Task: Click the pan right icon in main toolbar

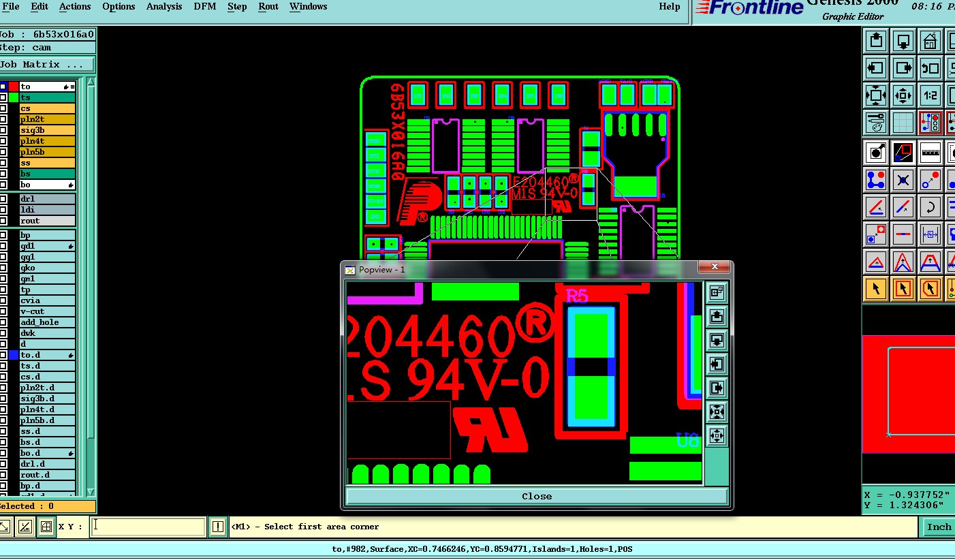Action: click(903, 68)
